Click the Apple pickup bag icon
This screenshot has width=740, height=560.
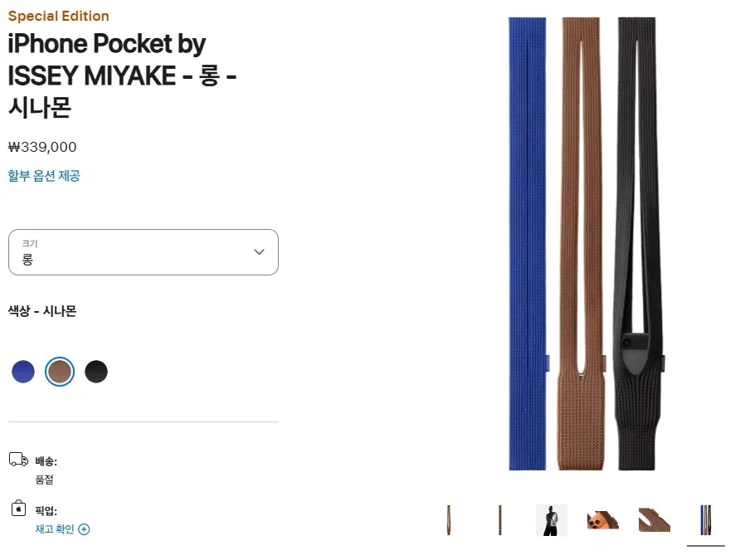[18, 508]
